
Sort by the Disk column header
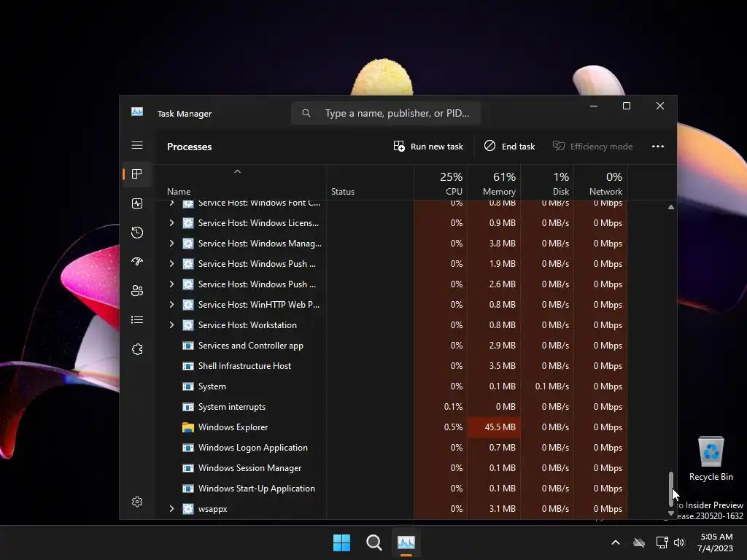(x=547, y=182)
